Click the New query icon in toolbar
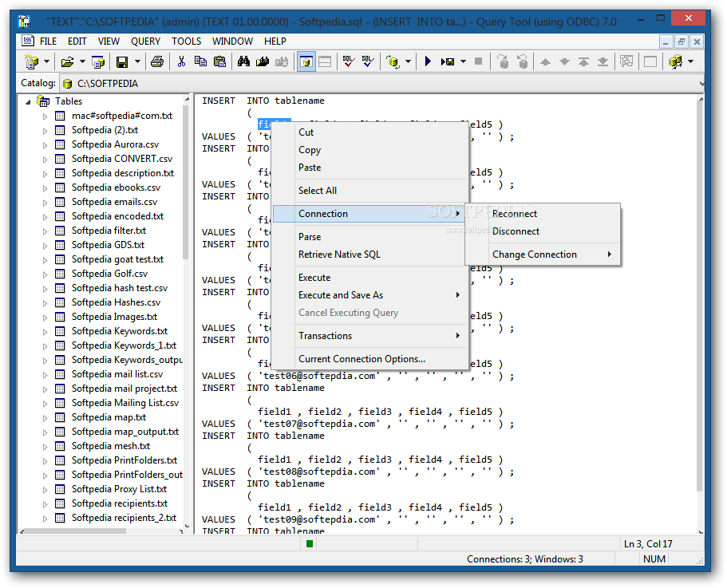The height and width of the screenshot is (588, 727). coord(32,61)
